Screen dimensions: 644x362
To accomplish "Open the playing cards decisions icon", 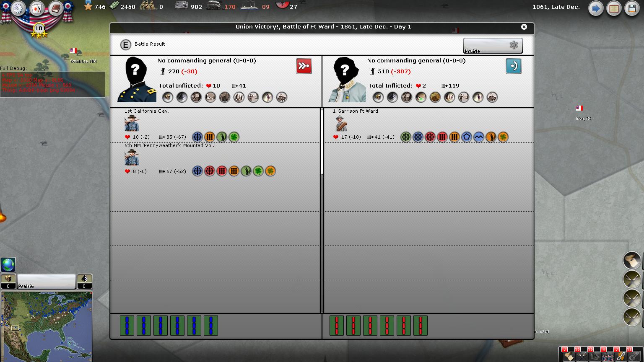I will tap(37, 8).
